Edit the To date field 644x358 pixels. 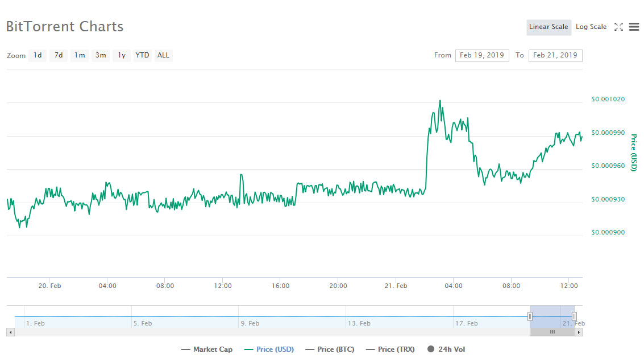[555, 56]
